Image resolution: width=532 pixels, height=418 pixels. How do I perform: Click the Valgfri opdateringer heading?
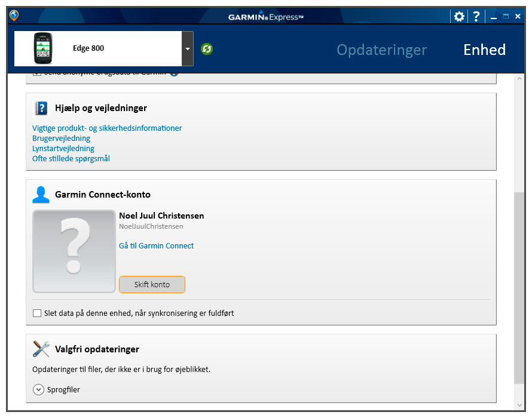click(x=97, y=349)
